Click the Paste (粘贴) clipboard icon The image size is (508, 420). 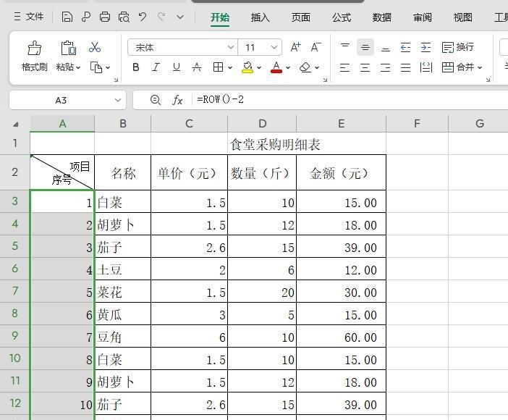pyautogui.click(x=68, y=48)
